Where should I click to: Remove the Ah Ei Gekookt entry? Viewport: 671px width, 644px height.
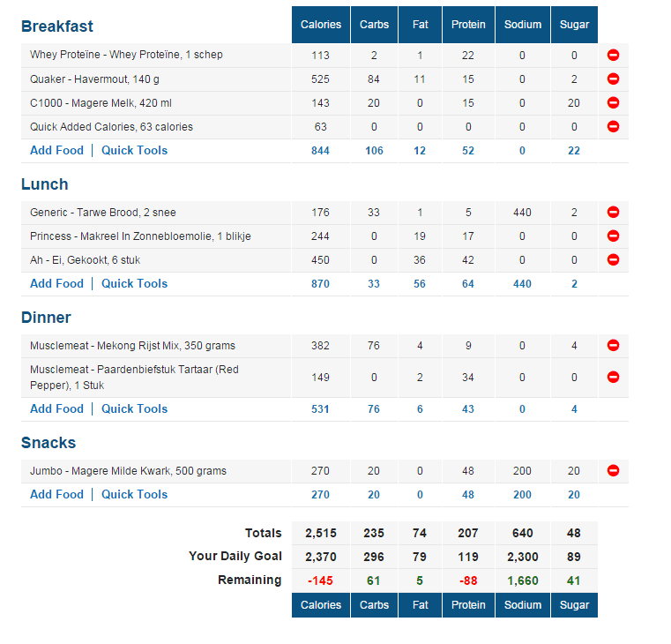[614, 259]
